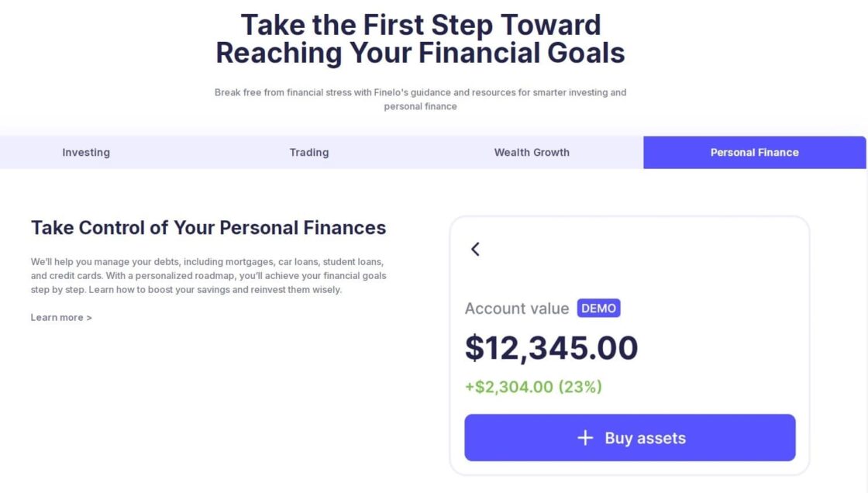Follow the Learn more link
868x493 pixels.
(x=57, y=318)
